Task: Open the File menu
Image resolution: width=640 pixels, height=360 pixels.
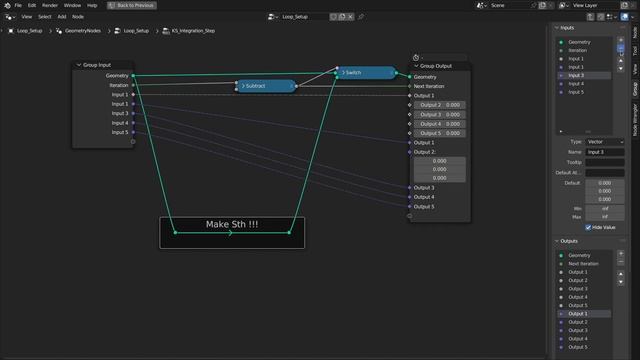Action: click(x=18, y=5)
